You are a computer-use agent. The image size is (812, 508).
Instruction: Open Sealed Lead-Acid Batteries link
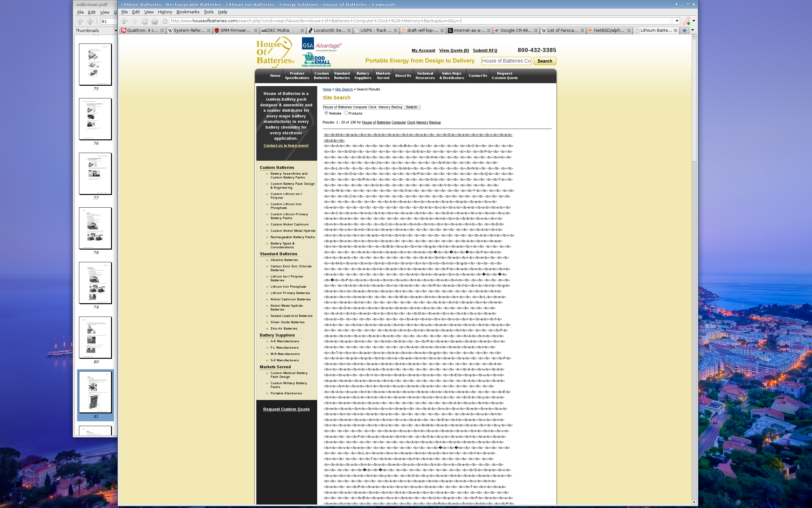(291, 316)
